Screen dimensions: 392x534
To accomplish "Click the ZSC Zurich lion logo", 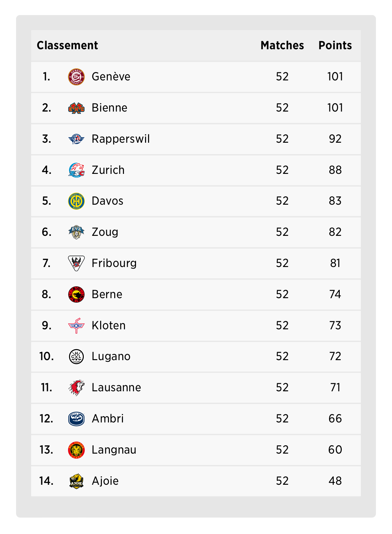I will click(x=76, y=170).
